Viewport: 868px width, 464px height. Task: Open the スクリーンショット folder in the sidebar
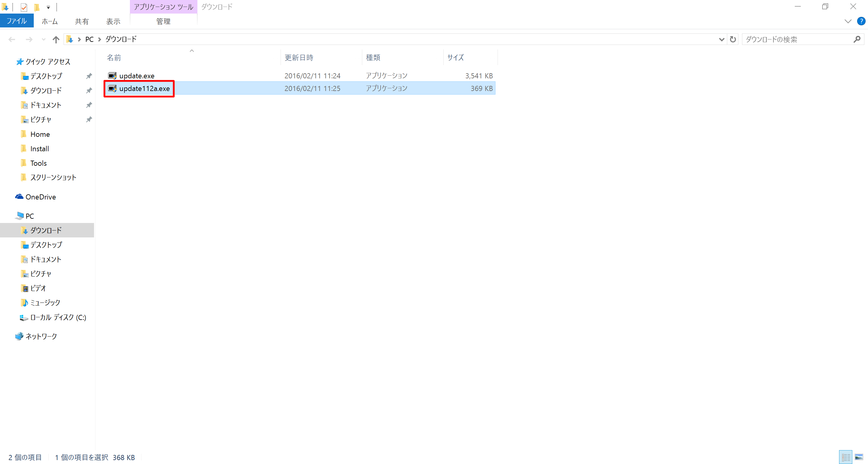(53, 177)
